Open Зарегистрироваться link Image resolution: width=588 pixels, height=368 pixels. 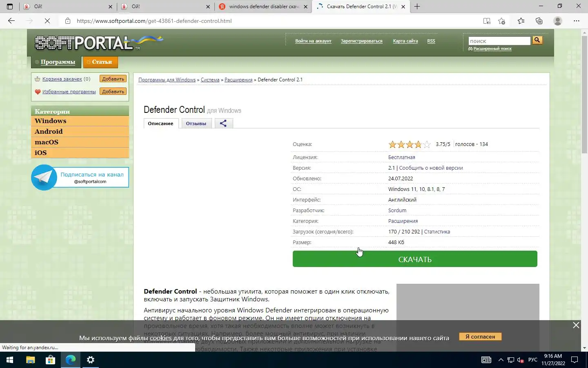[x=361, y=41]
